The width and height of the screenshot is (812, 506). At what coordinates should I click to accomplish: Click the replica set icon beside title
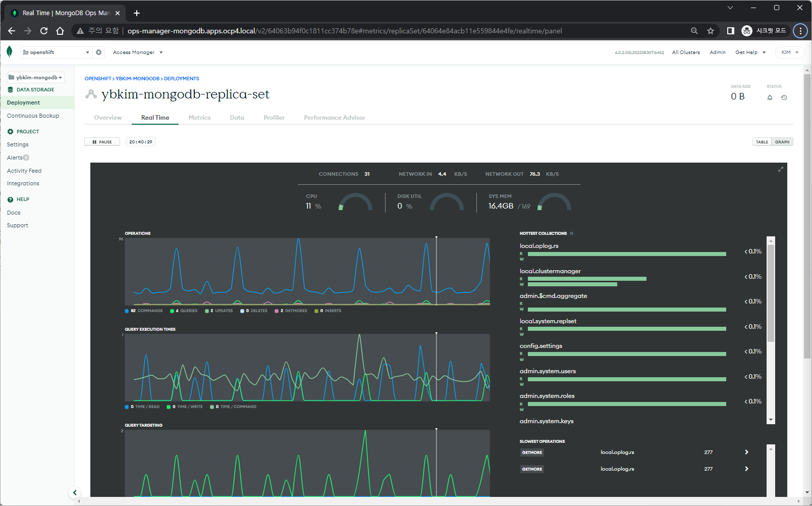[x=91, y=94]
